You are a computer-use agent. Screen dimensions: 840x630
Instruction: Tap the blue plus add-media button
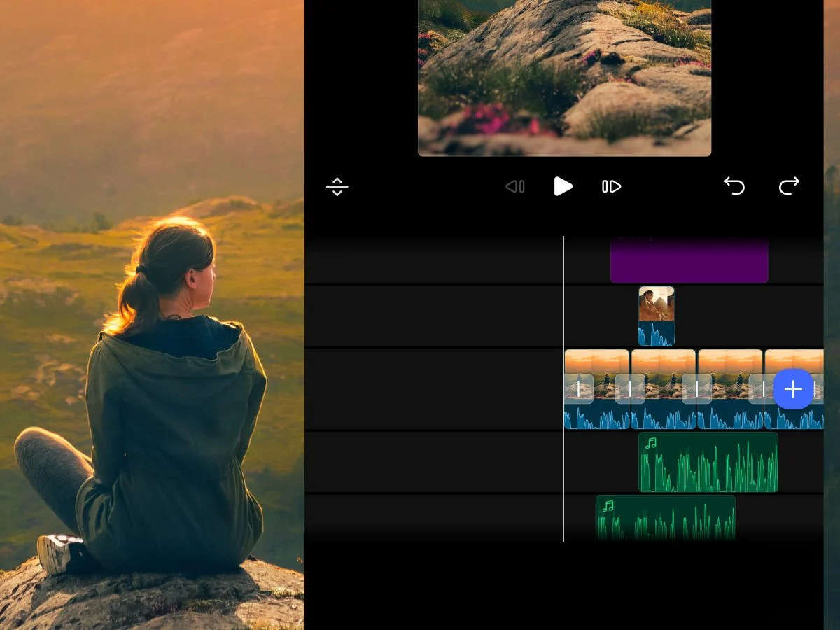(x=793, y=389)
